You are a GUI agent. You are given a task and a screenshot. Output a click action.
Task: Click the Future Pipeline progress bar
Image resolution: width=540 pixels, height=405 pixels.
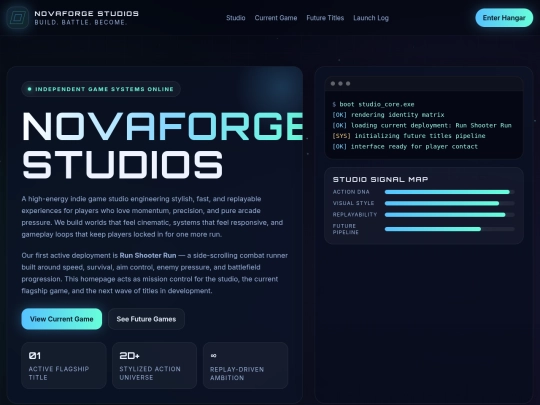(x=449, y=229)
